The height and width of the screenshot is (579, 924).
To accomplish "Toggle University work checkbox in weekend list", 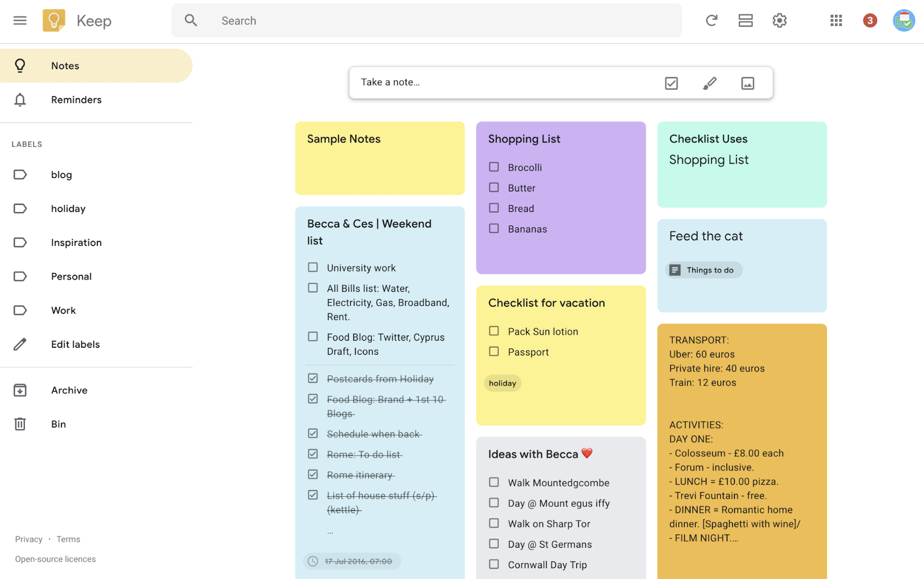I will tap(312, 267).
